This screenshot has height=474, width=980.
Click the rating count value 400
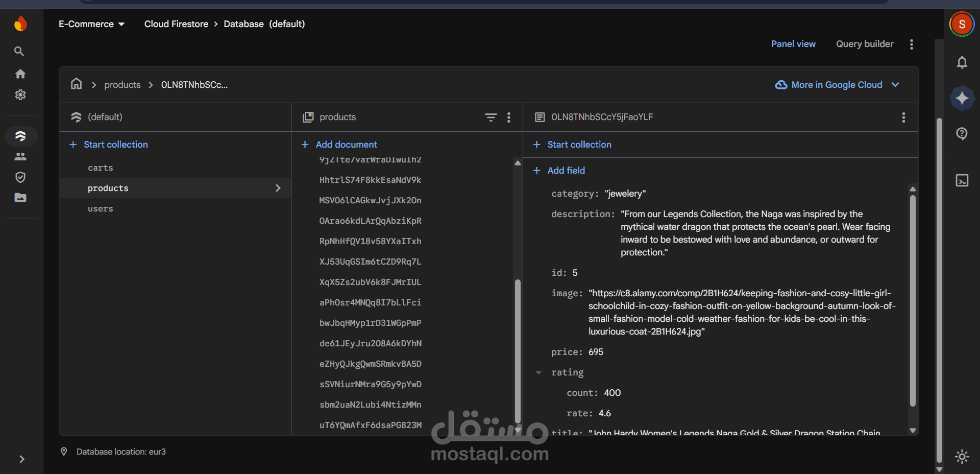pyautogui.click(x=612, y=393)
